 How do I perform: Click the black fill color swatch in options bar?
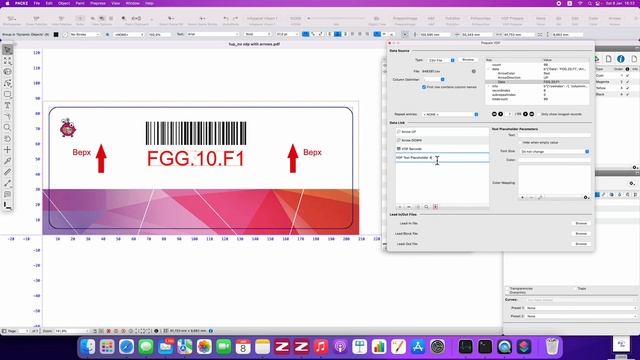click(56, 35)
